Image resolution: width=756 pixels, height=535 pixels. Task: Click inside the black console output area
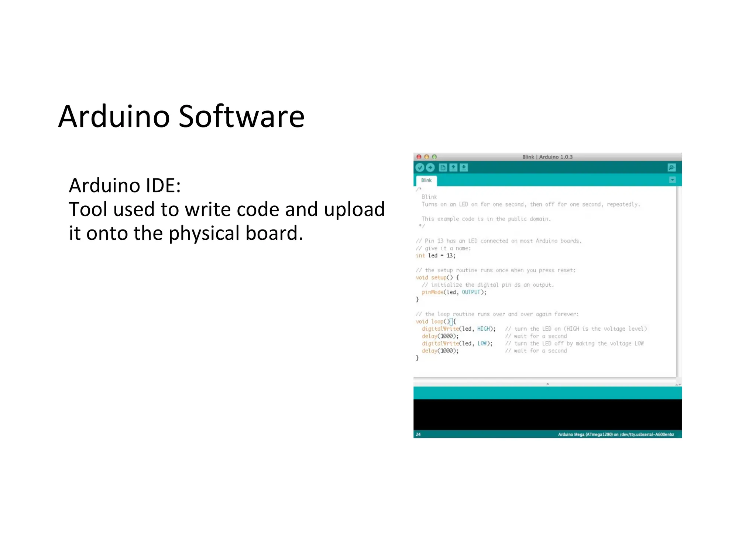(x=547, y=415)
